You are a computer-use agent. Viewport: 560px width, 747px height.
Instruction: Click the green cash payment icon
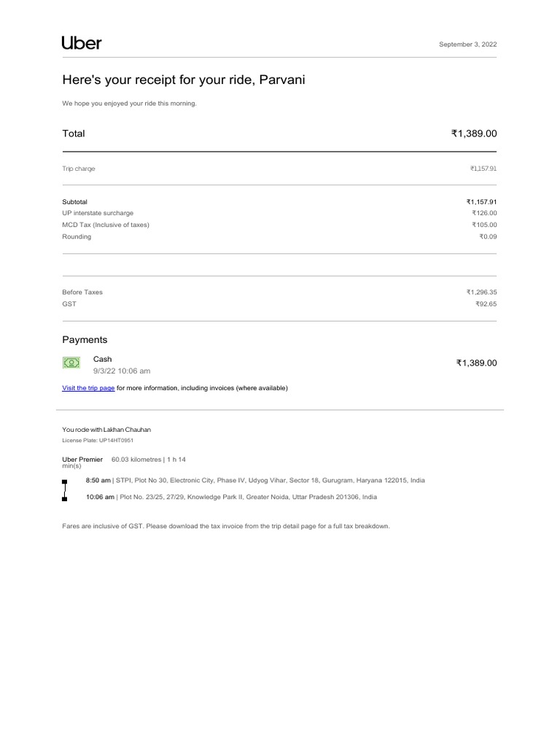tap(71, 363)
